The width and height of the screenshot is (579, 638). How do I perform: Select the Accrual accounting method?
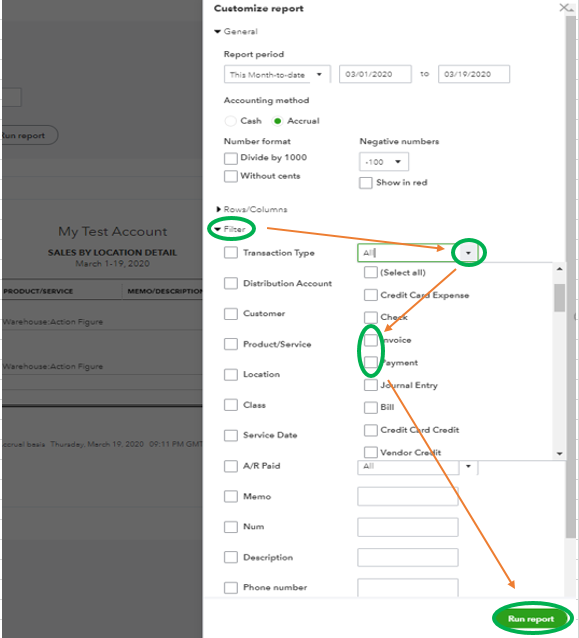point(277,121)
